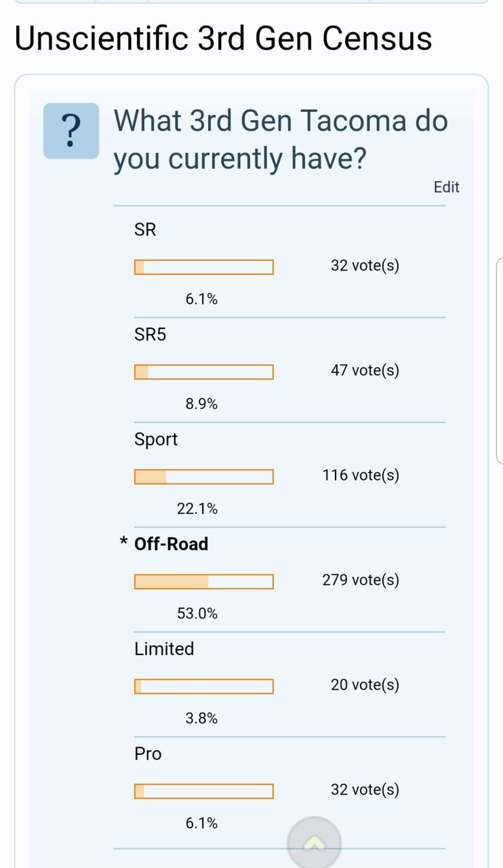Tap the scroll-to-top arrow button
503x868 pixels.
pos(314,843)
